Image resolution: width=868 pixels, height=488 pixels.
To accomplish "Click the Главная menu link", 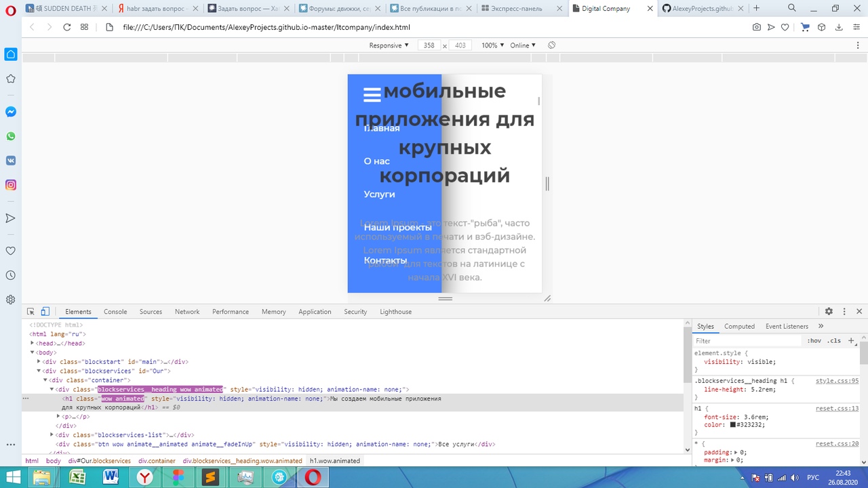I will (x=382, y=128).
